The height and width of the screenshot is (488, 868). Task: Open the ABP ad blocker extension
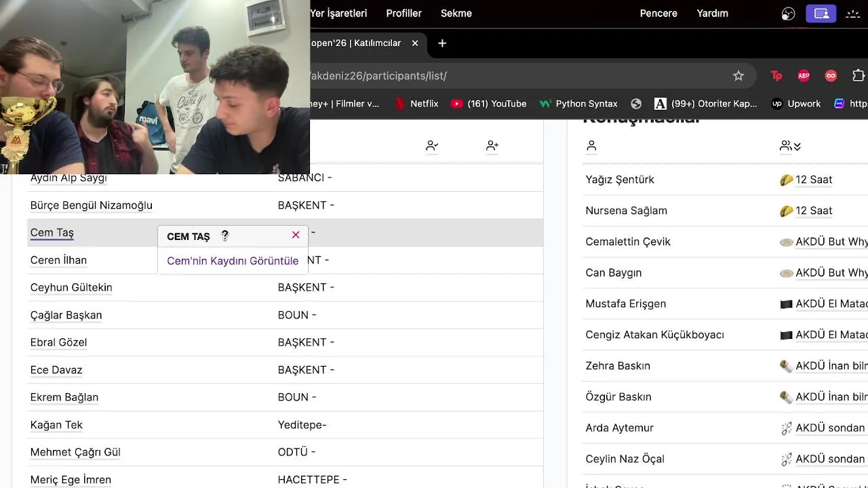coord(804,76)
